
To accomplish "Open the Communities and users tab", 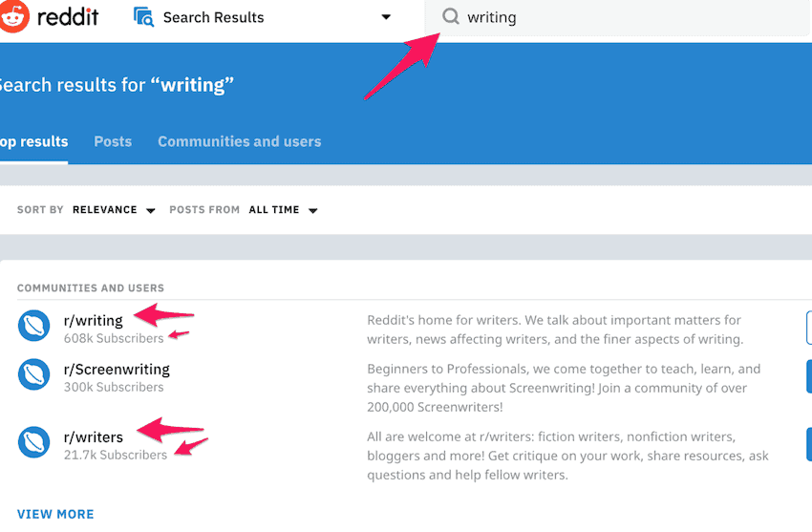I will tap(239, 141).
